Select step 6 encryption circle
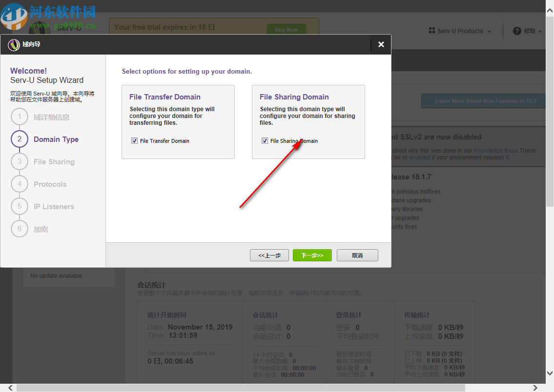This screenshot has height=392, width=554. [x=20, y=229]
